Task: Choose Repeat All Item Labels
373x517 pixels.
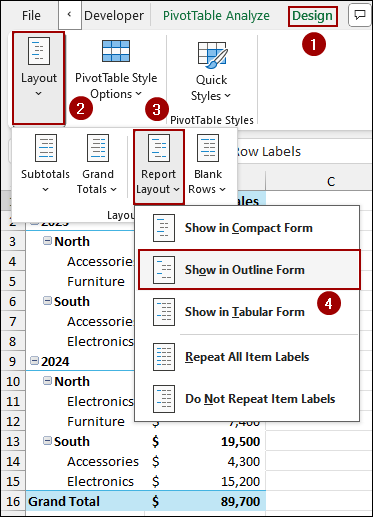Action: click(x=247, y=357)
